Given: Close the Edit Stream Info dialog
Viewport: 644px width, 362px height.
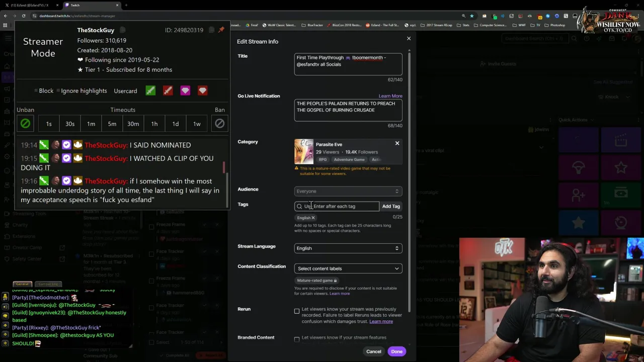Looking at the screenshot, I should [x=409, y=38].
